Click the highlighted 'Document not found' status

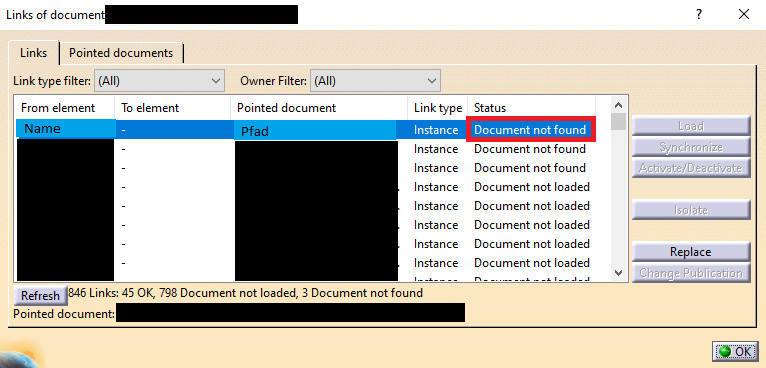(530, 130)
